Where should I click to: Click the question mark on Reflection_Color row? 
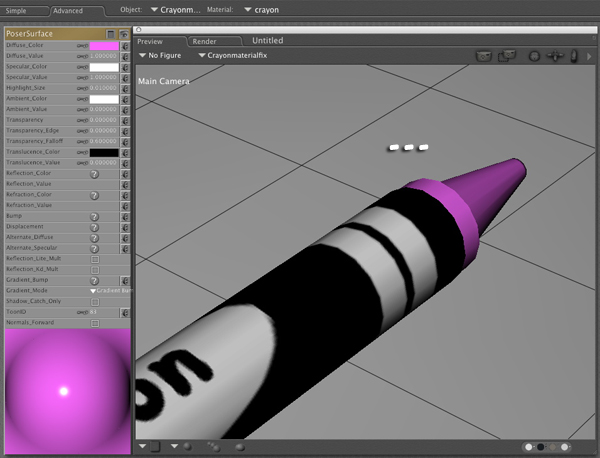point(95,174)
